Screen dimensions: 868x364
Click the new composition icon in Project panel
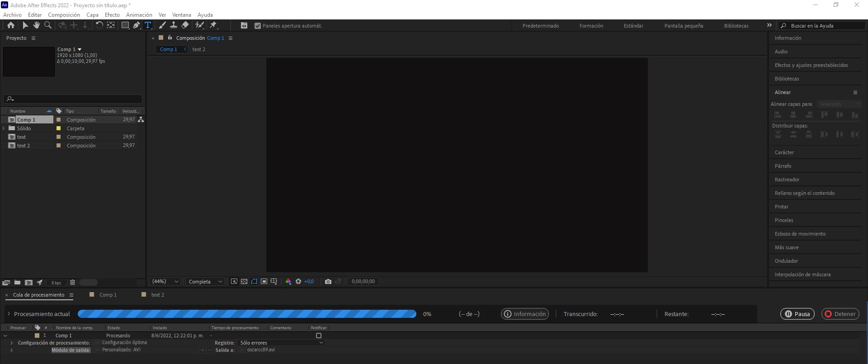coord(28,283)
